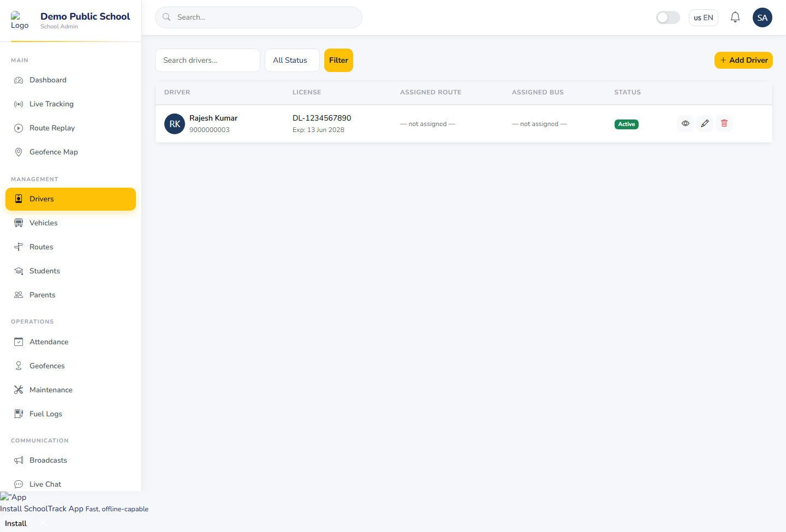Click the RK driver avatar
This screenshot has height=532, width=786.
(x=175, y=124)
